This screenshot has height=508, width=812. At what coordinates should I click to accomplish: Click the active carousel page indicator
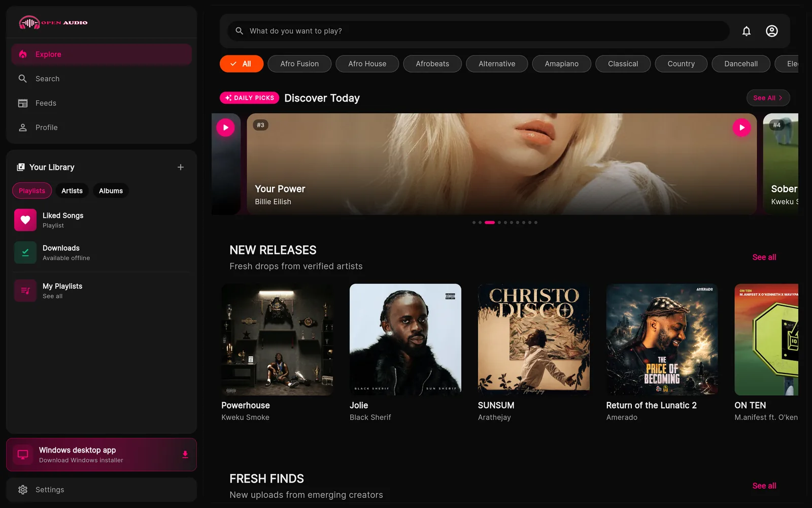490,223
